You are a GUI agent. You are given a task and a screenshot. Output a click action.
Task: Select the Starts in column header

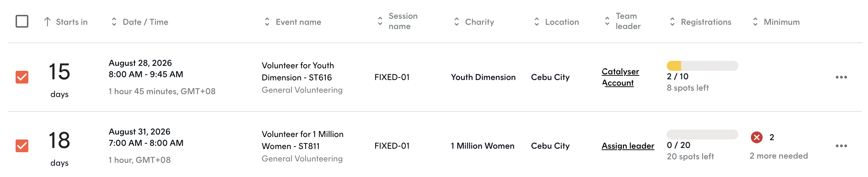[x=66, y=22]
